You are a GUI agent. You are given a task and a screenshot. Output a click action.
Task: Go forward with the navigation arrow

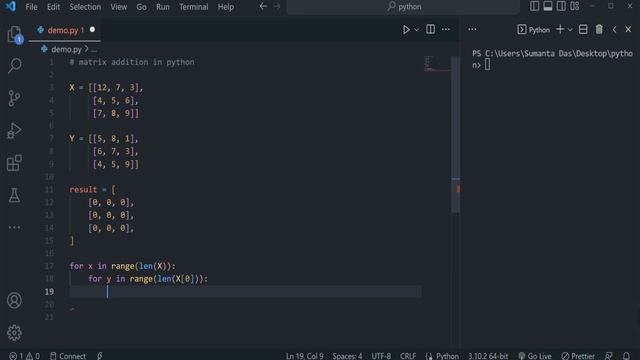point(277,7)
